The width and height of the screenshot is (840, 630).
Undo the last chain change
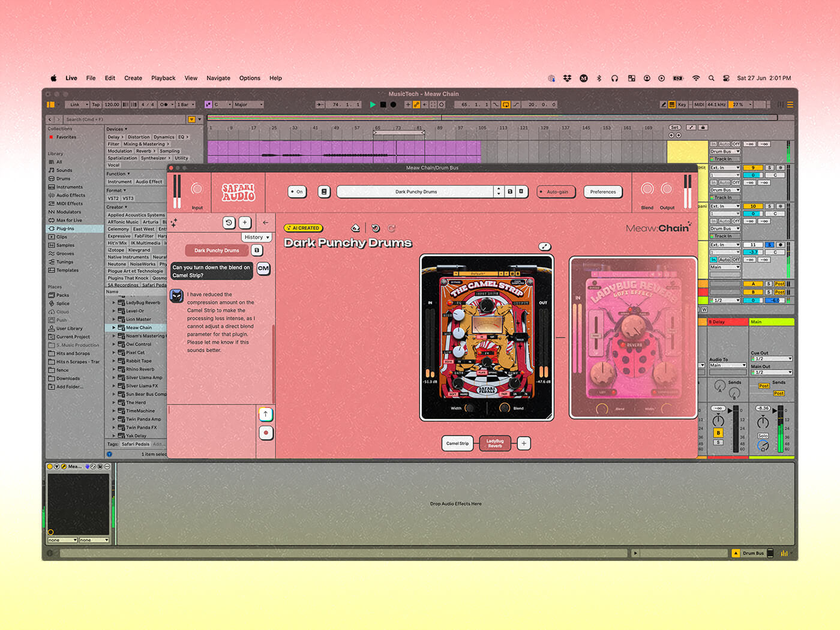point(376,228)
